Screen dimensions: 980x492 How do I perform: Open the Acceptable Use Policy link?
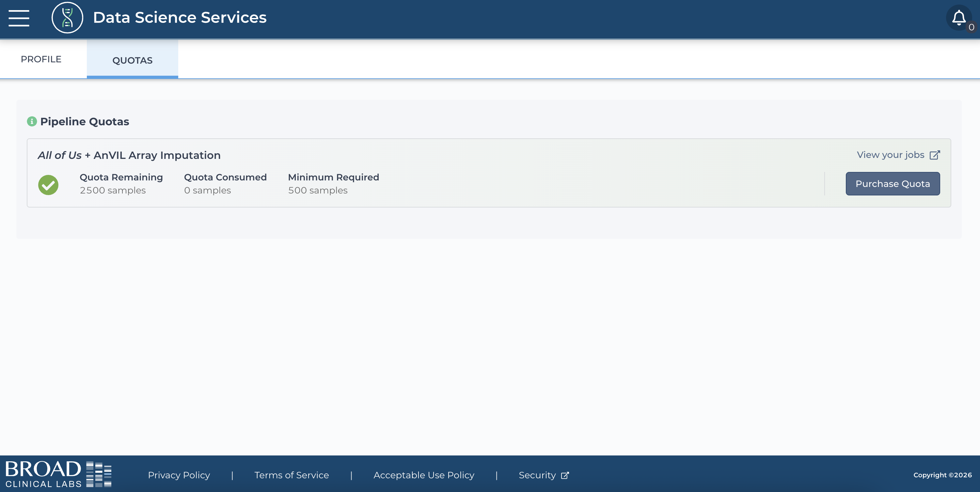424,475
